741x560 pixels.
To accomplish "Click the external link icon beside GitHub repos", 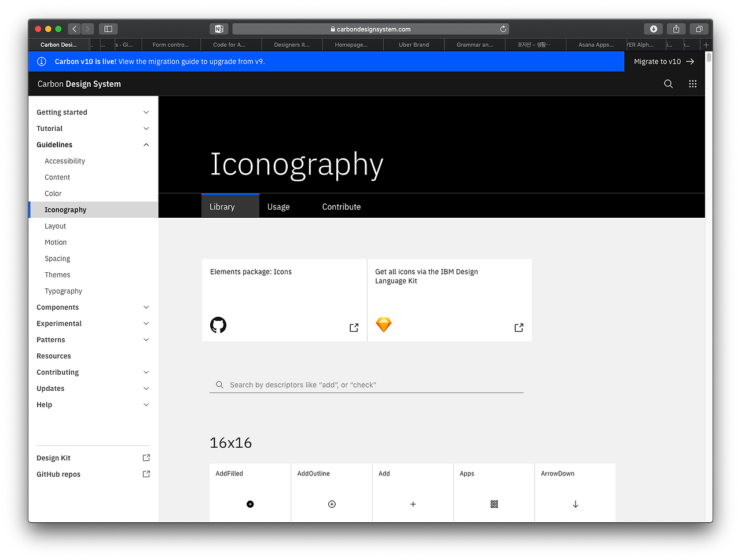I will (146, 474).
